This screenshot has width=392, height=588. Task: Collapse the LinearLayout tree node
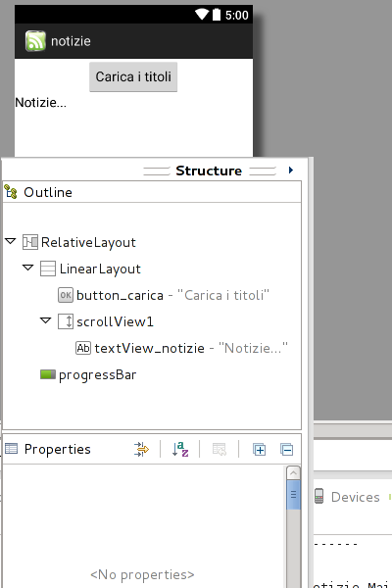pyautogui.click(x=28, y=268)
